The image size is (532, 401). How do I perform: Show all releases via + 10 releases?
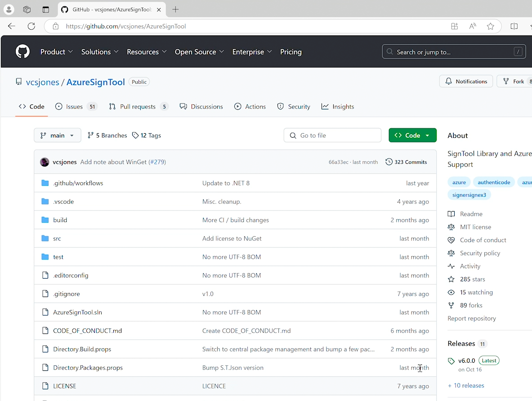pos(466,385)
